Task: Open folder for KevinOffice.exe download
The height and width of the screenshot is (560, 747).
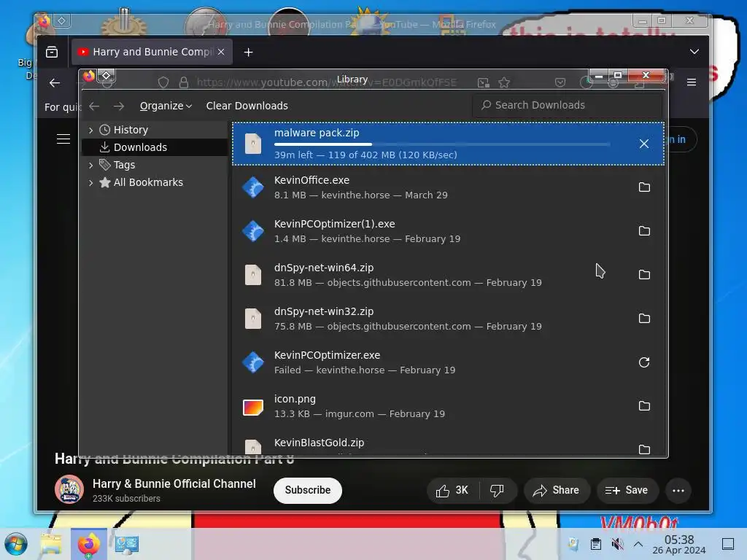Action: pyautogui.click(x=644, y=187)
